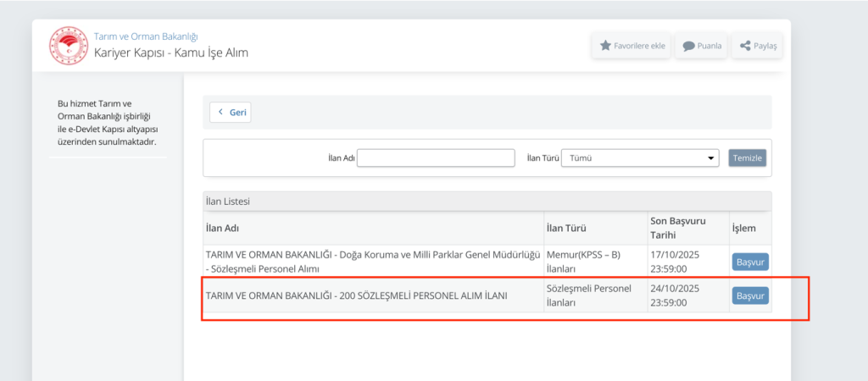868x381 pixels.
Task: Click Başvur for 200 Sözleşmeli Personel listing
Action: point(750,295)
